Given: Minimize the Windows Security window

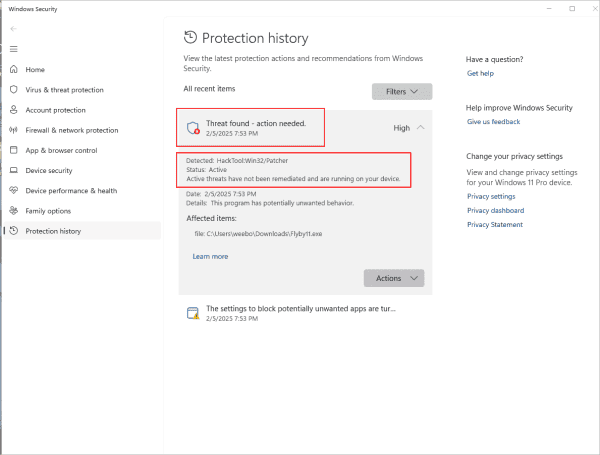Looking at the screenshot, I should coord(549,8).
